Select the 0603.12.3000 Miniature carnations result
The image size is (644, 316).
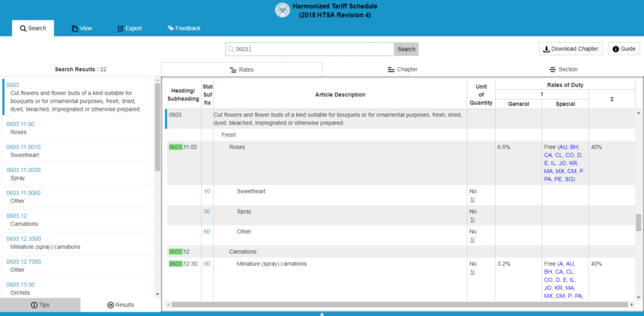77,243
